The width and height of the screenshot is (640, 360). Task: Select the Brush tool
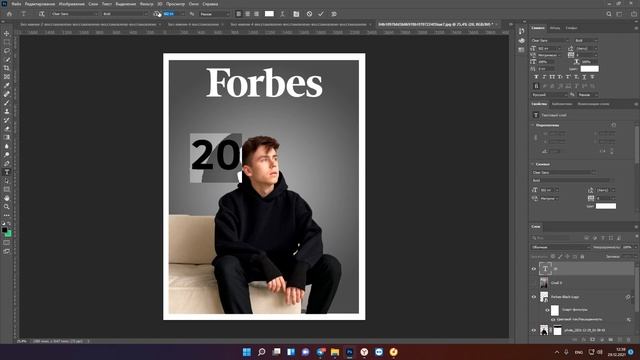pos(7,102)
